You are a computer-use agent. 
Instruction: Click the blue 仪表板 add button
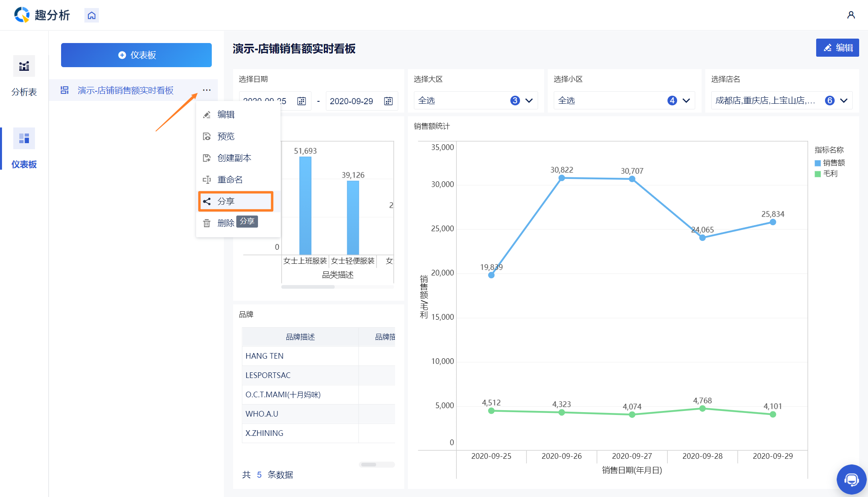tap(136, 55)
